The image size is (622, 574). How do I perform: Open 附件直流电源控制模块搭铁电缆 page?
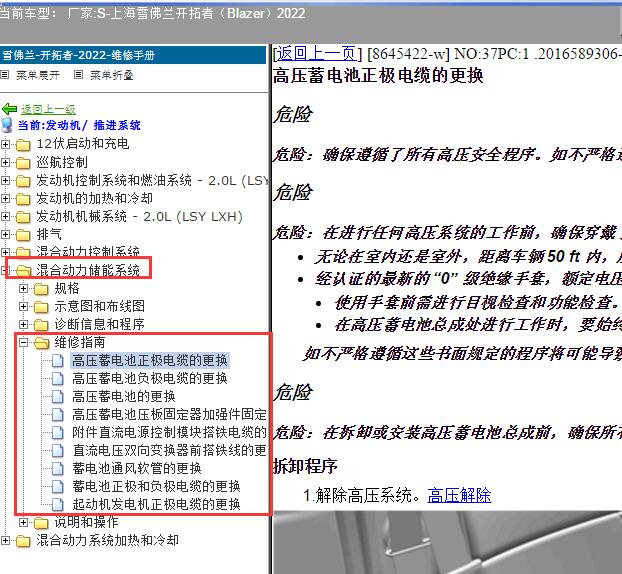(x=169, y=432)
